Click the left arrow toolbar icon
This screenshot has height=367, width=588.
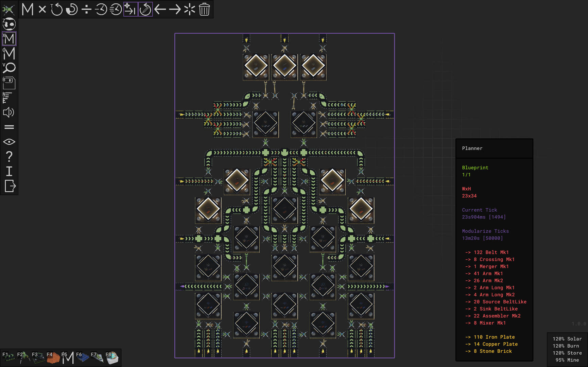click(160, 10)
